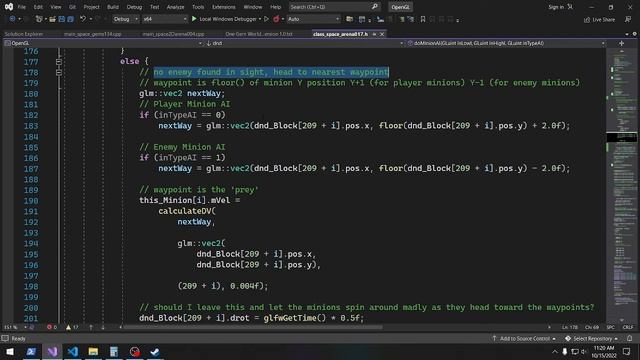This screenshot has width=640, height=360.
Task: Open the Git menu
Action: pos(72,7)
